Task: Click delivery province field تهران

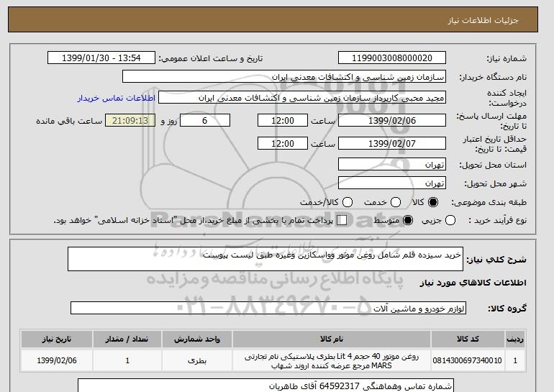Action: coord(392,165)
